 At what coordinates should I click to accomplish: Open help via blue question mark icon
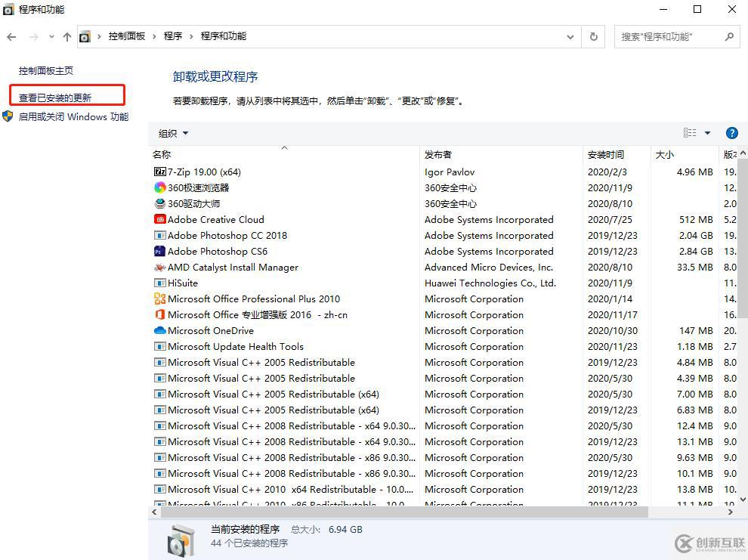pos(731,133)
